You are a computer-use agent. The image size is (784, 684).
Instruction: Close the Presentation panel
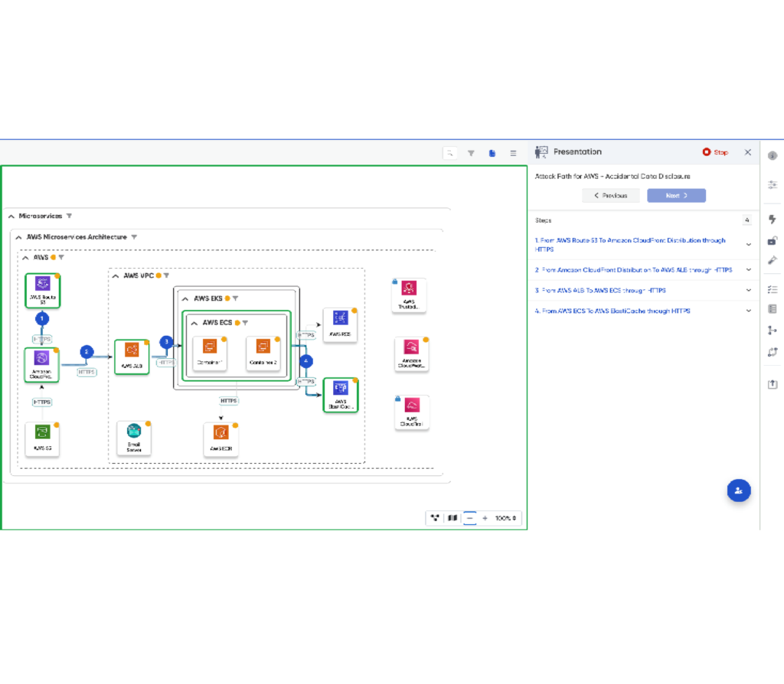pos(747,152)
